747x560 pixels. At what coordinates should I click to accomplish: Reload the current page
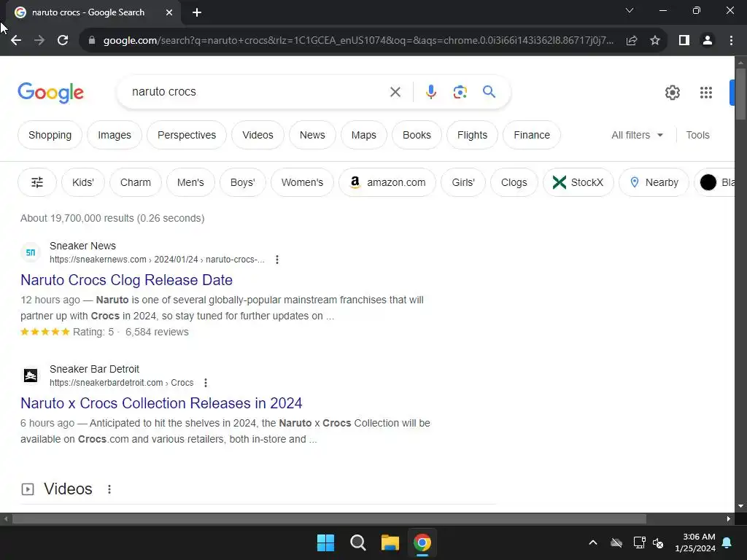[63, 41]
